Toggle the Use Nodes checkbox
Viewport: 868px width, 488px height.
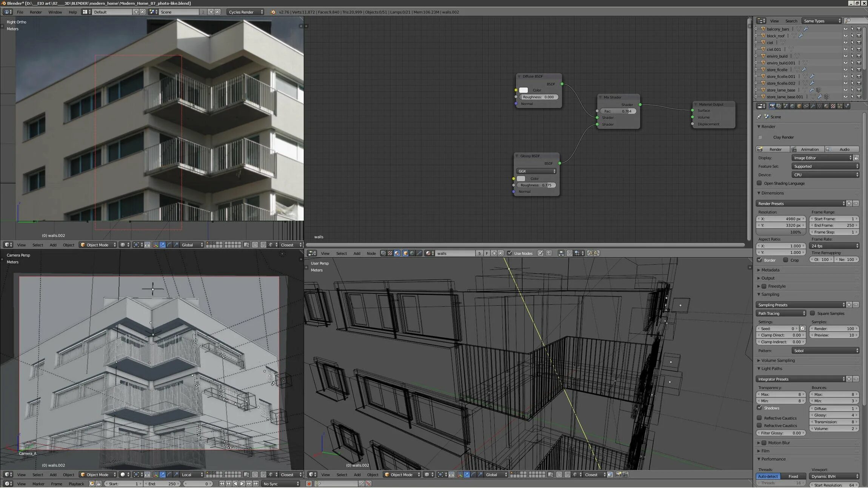pos(509,253)
